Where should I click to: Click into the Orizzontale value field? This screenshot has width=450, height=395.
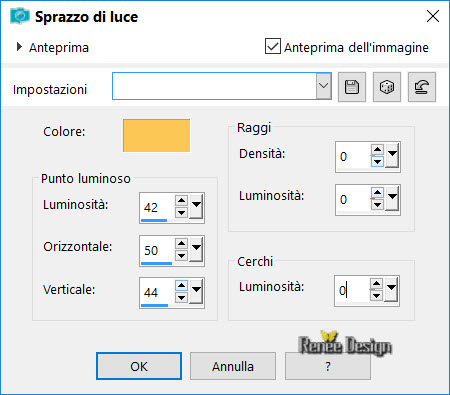tap(157, 250)
